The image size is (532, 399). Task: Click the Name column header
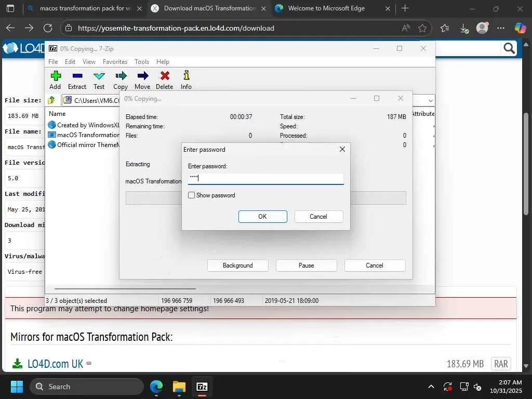coord(57,114)
